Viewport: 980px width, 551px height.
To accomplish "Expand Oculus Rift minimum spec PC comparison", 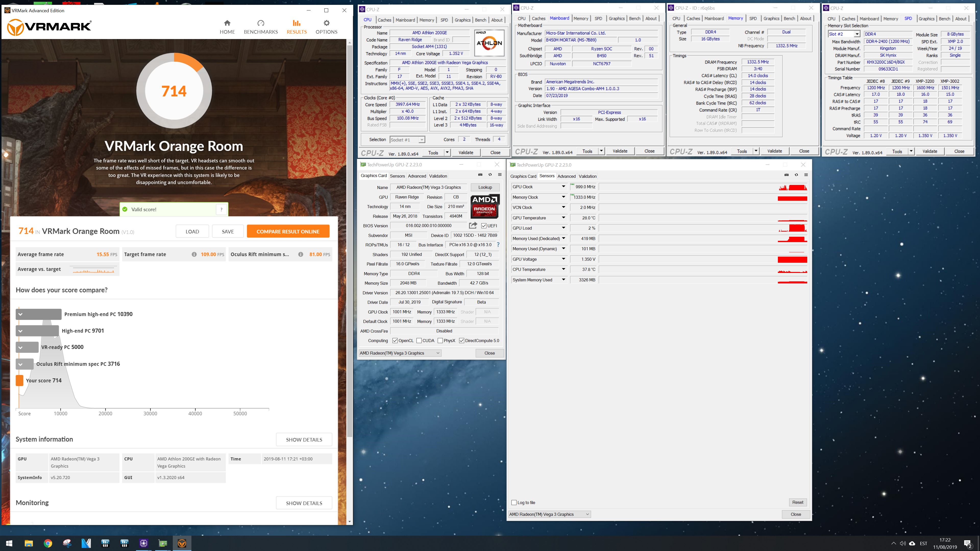I will click(x=20, y=364).
